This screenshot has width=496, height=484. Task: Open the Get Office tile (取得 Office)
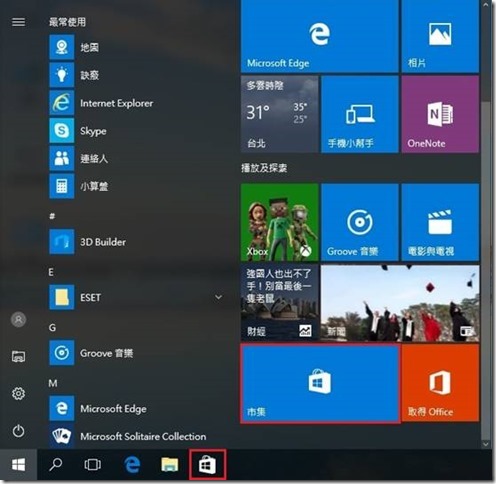coord(440,383)
